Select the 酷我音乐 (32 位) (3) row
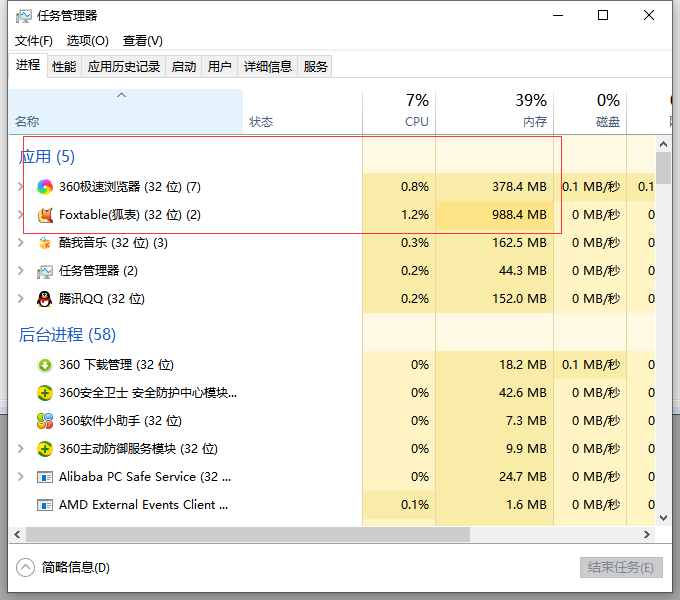The width and height of the screenshot is (680, 600). coord(332,243)
